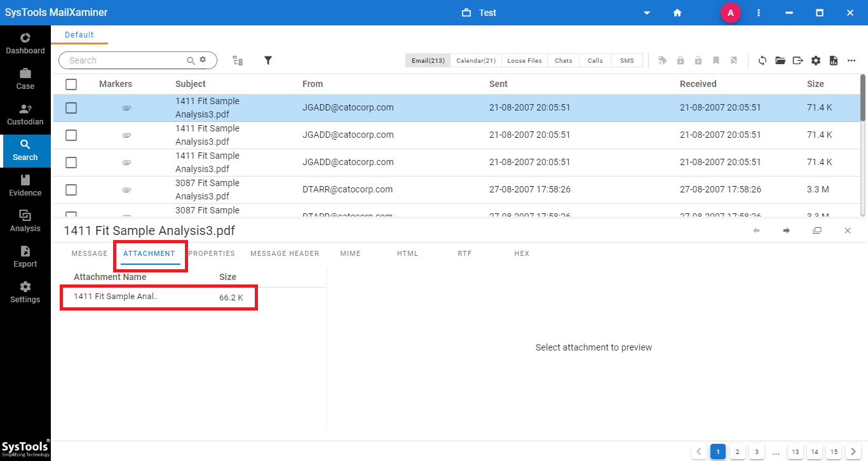
Task: Click the remove bookmark icon
Action: (x=734, y=60)
